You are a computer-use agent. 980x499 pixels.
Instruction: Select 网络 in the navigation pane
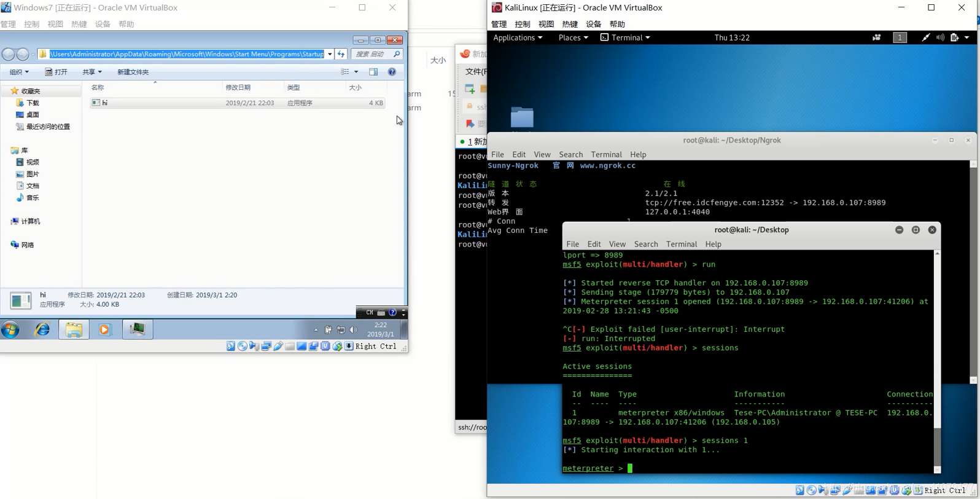click(x=22, y=245)
